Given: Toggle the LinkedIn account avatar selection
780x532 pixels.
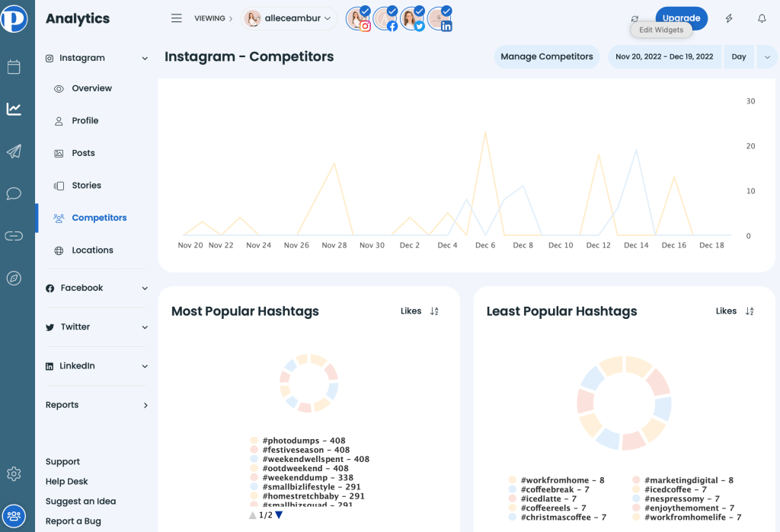Looking at the screenshot, I should click(x=440, y=19).
